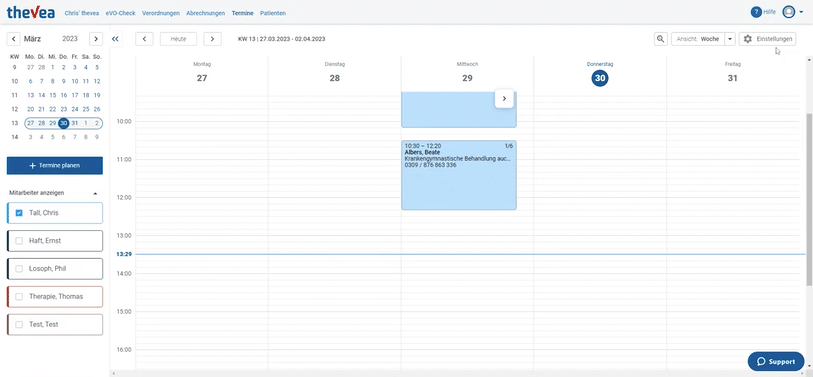Select day 15 in the mini calendar
Screen dimensions: 813x377
coord(52,95)
